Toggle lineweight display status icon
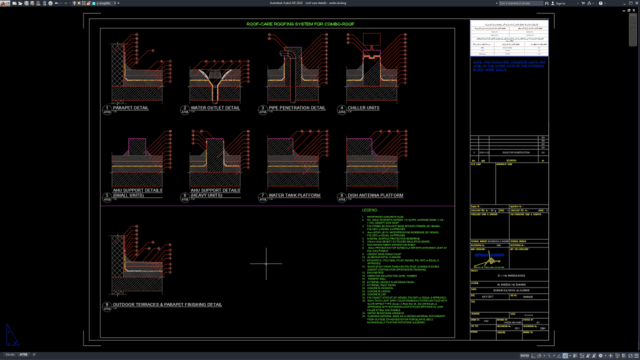Viewport: 640px width, 360px height. click(x=575, y=356)
